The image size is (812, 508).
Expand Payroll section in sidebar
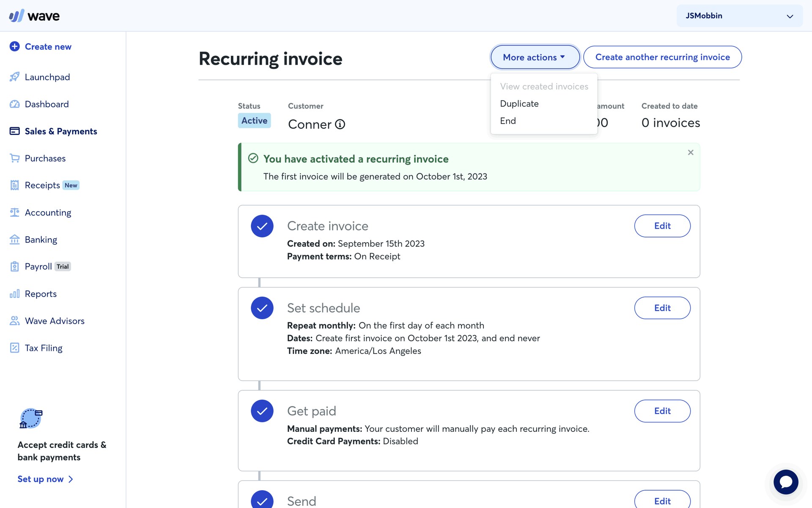coord(38,267)
